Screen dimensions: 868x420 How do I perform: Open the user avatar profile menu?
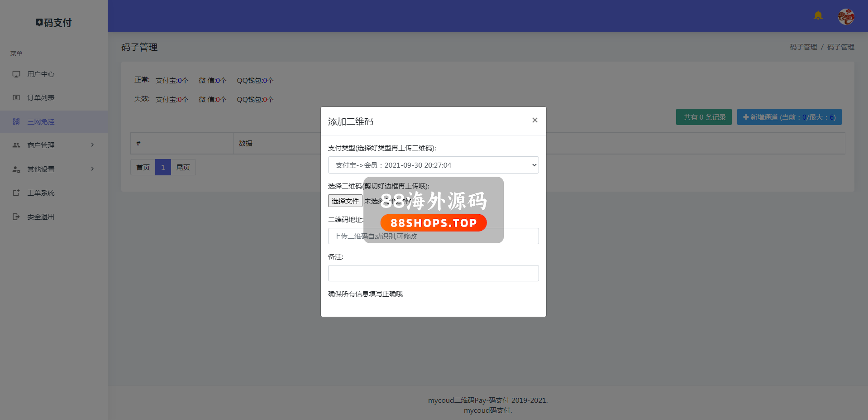tap(846, 17)
